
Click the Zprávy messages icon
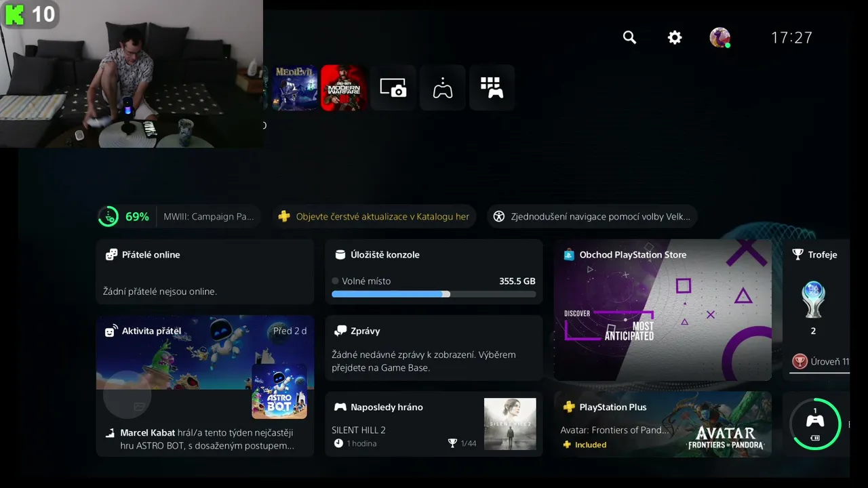pos(340,331)
